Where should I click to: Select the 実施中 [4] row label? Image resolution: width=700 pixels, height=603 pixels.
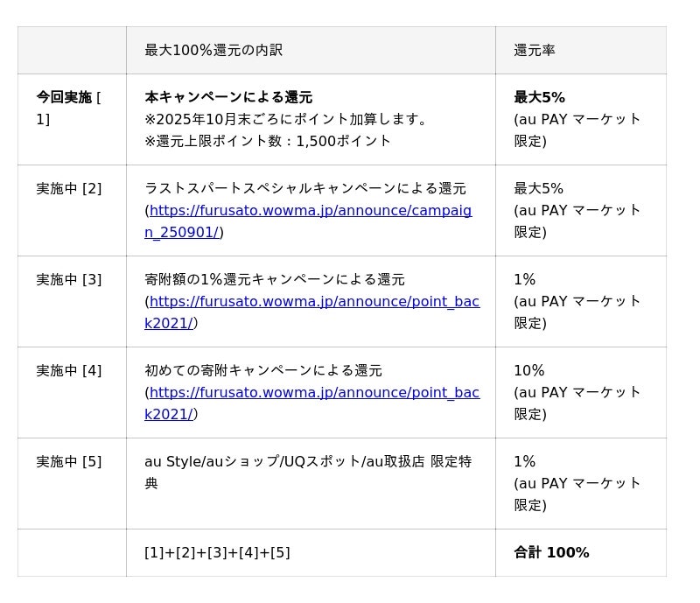coord(69,371)
